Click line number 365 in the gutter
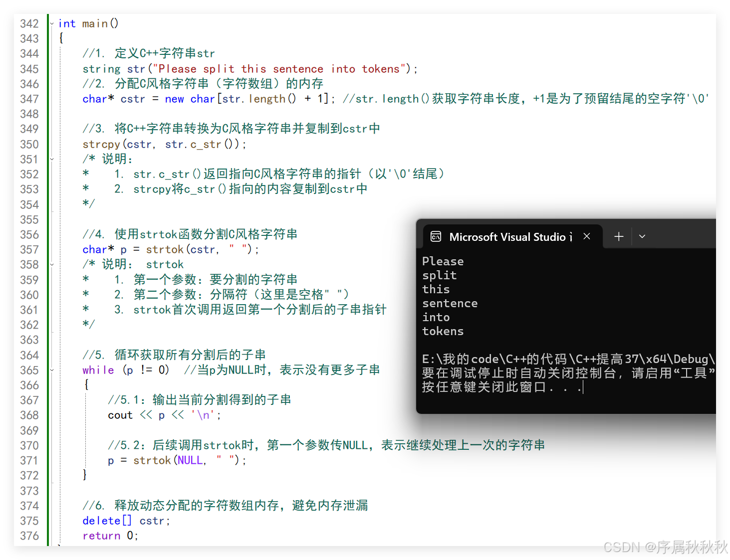Image resolution: width=730 pixels, height=560 pixels. coord(29,370)
